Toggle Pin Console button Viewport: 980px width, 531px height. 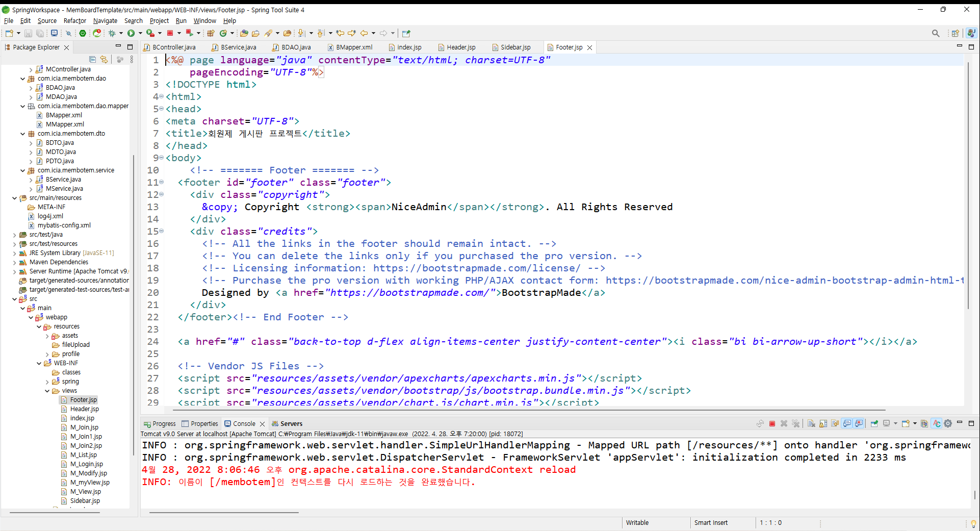pyautogui.click(x=874, y=423)
